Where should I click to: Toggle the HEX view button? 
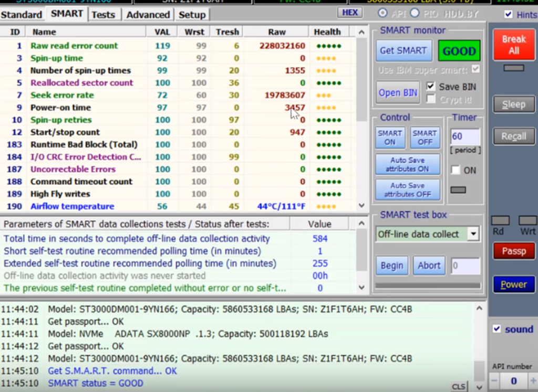click(349, 13)
